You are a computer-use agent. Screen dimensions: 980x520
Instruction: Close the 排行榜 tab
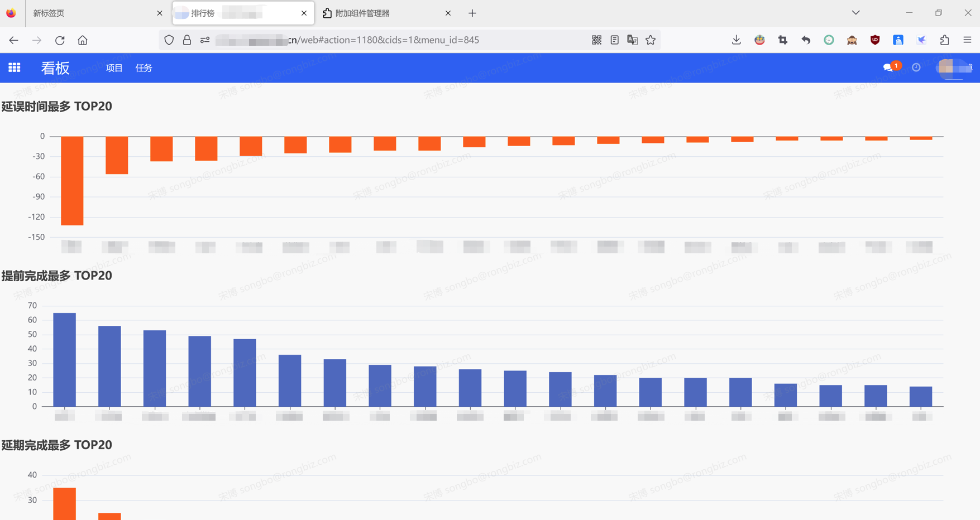(x=304, y=13)
